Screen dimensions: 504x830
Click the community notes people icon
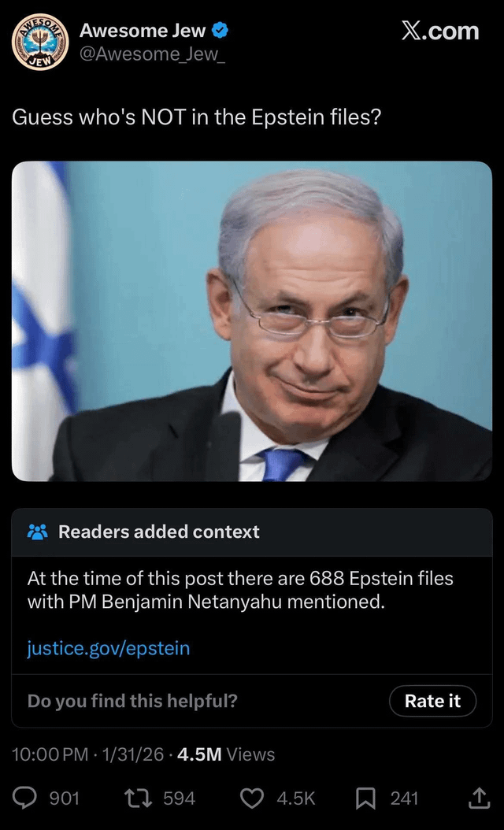click(38, 532)
